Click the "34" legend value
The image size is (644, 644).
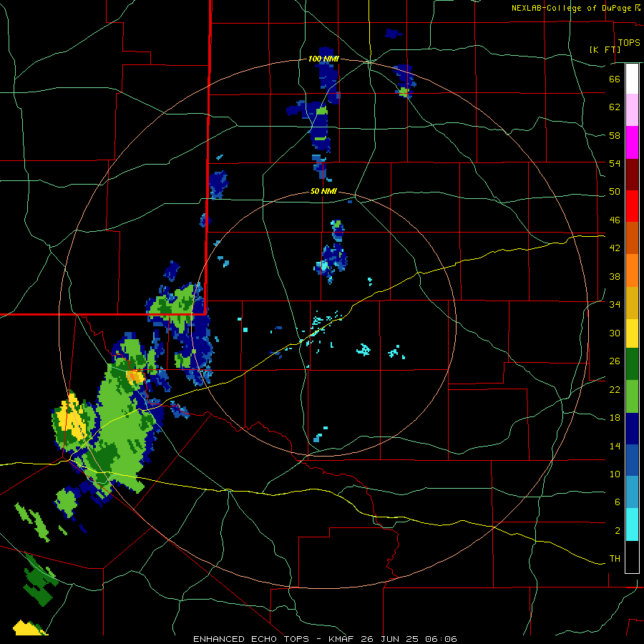click(x=615, y=304)
